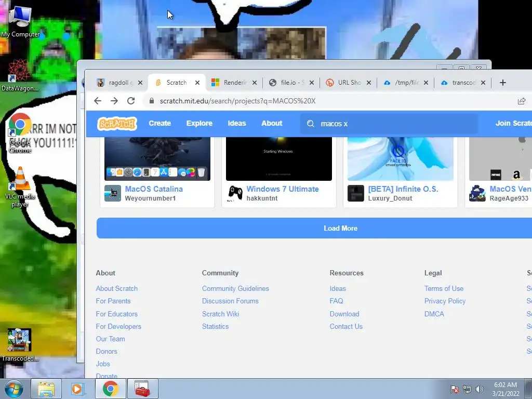
Task: Open a new Chrome tab with plus
Action: pyautogui.click(x=503, y=83)
